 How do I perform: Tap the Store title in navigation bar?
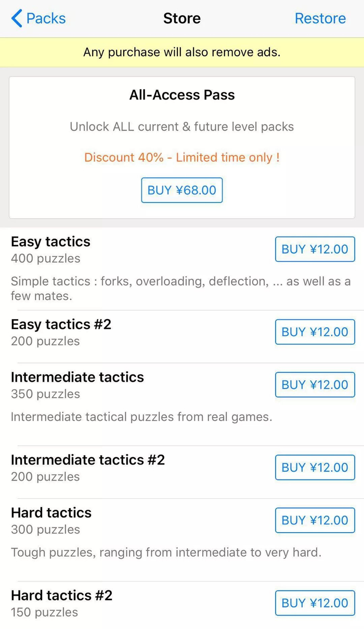coord(182,19)
